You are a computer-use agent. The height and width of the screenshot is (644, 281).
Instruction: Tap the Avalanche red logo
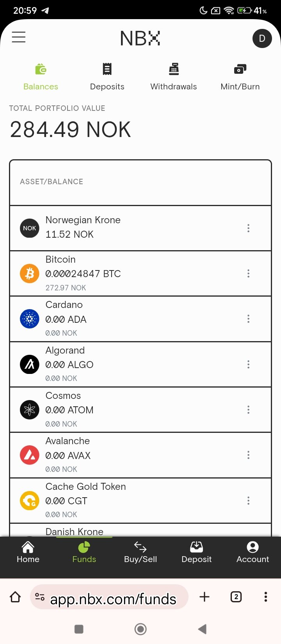click(x=30, y=455)
